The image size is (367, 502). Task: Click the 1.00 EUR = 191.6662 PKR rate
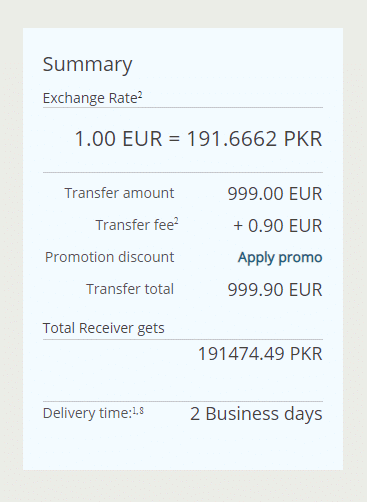(x=198, y=139)
